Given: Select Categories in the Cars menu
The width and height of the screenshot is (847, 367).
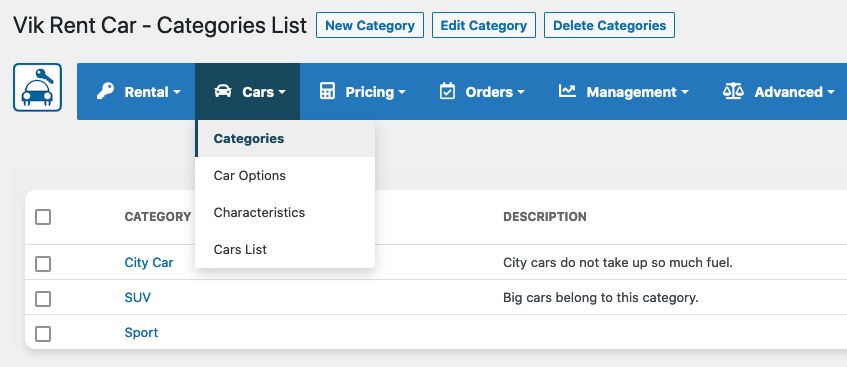Looking at the screenshot, I should [285, 139].
